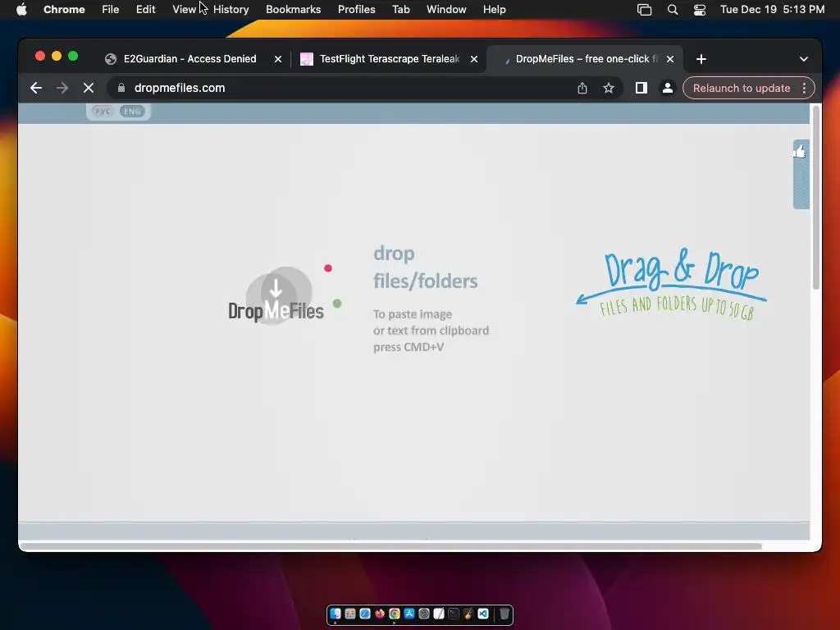Open the Window menu

[446, 9]
